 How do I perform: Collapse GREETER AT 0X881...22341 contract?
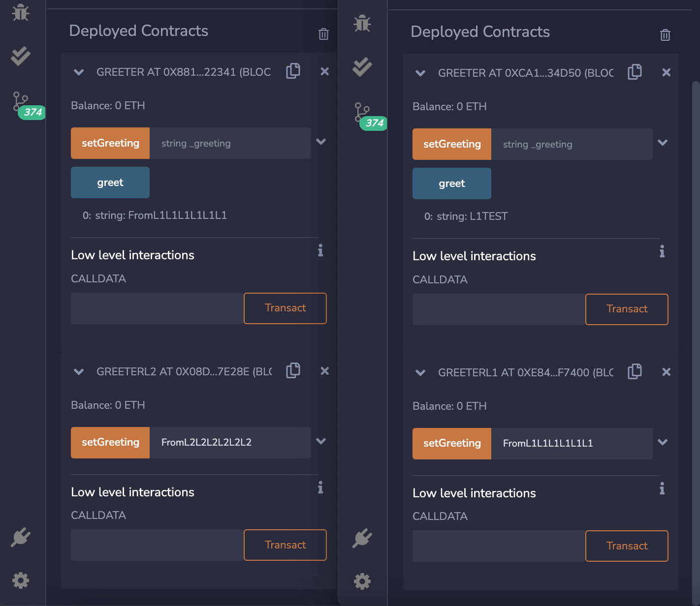tap(79, 72)
